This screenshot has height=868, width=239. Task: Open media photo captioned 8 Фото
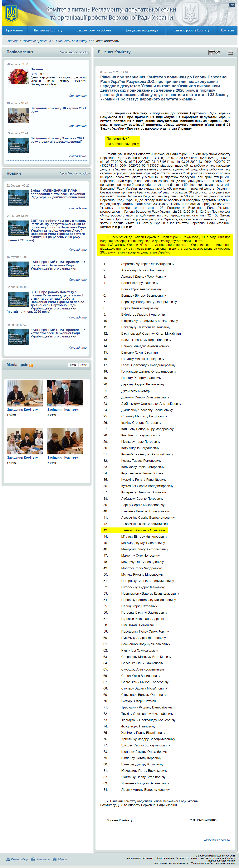pyautogui.click(x=65, y=393)
